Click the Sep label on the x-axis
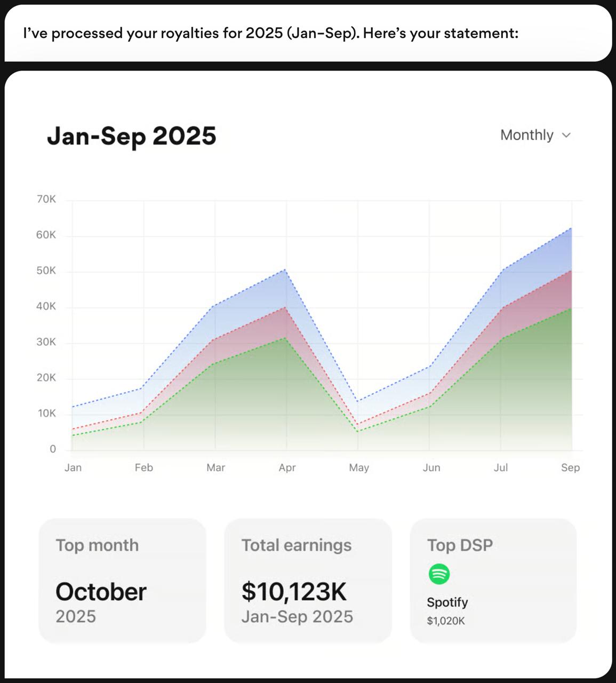The height and width of the screenshot is (683, 616). tap(570, 467)
